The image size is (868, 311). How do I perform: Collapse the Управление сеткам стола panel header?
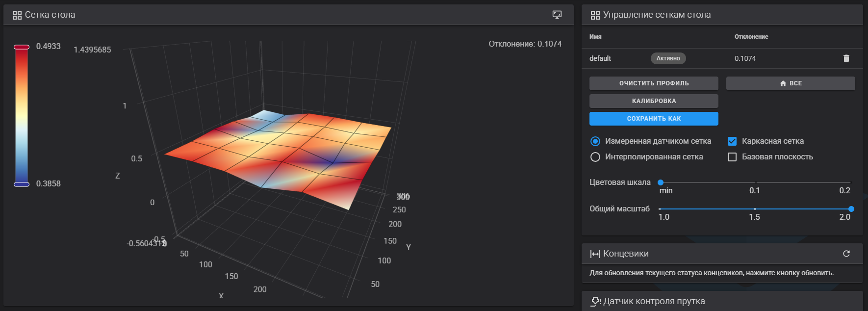click(760, 15)
